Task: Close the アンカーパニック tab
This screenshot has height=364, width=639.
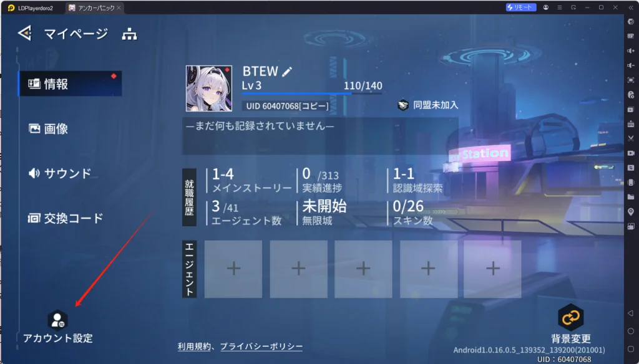Action: pos(119,7)
